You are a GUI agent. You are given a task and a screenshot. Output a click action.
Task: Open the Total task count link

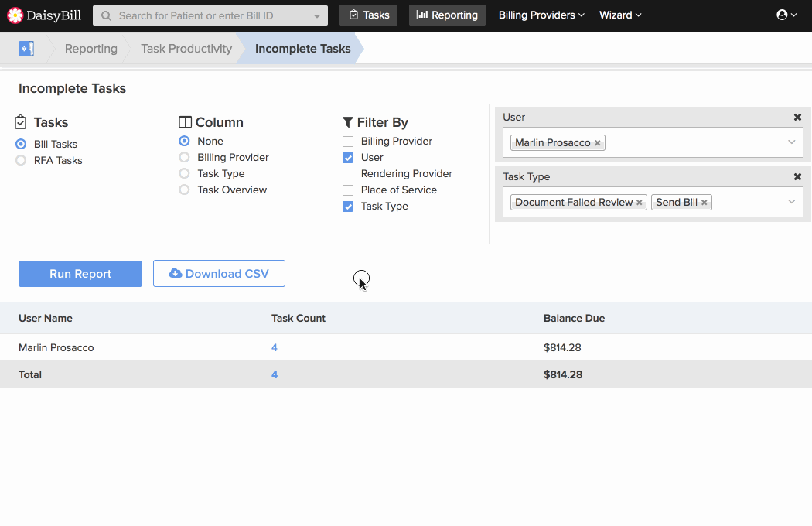275,374
